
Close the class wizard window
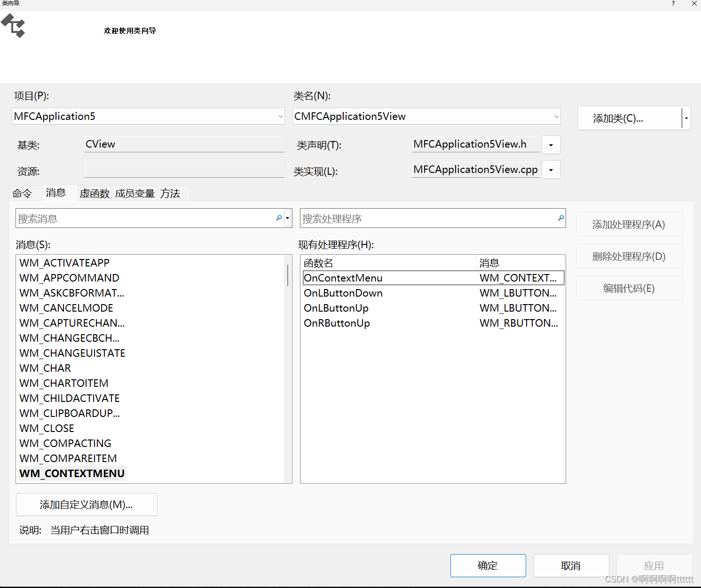pyautogui.click(x=694, y=3)
